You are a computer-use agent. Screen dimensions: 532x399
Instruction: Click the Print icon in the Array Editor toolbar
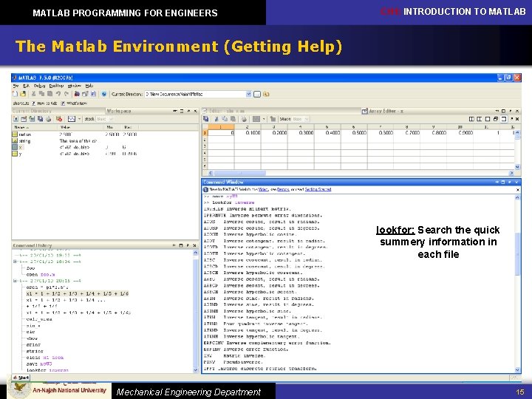tap(244, 118)
